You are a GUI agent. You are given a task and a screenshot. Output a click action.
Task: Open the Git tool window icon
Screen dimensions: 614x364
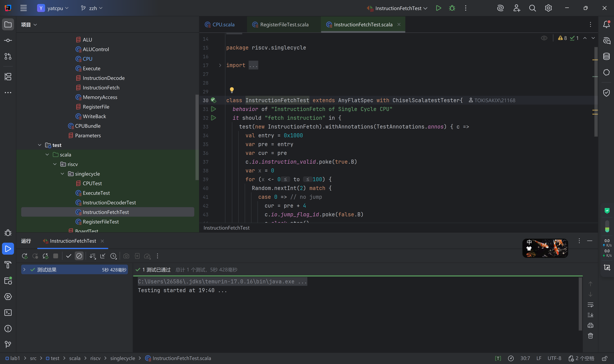tap(8, 344)
